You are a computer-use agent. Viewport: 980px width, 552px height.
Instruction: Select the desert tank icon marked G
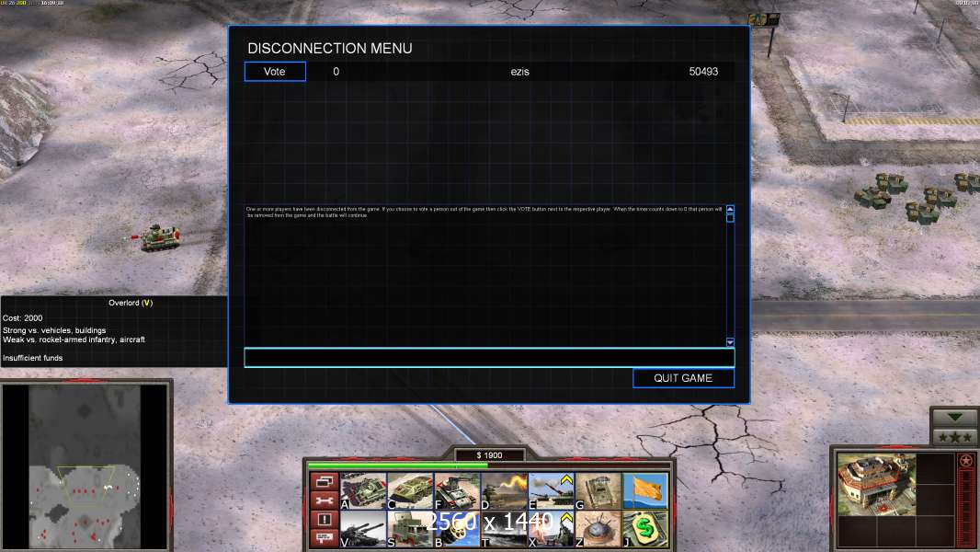point(598,490)
